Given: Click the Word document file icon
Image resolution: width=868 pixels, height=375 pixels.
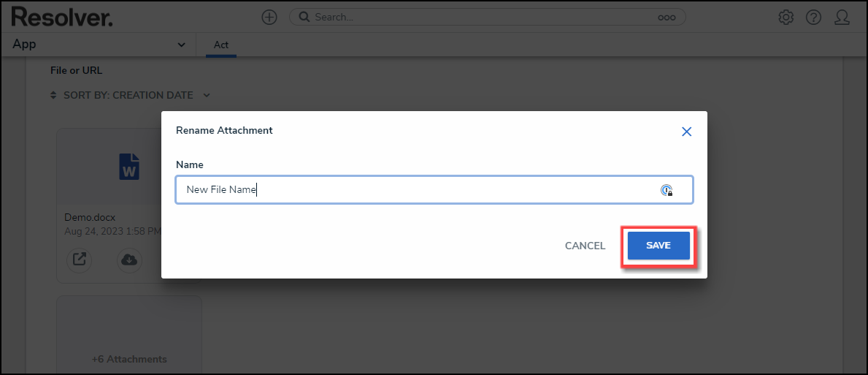Looking at the screenshot, I should tap(129, 166).
